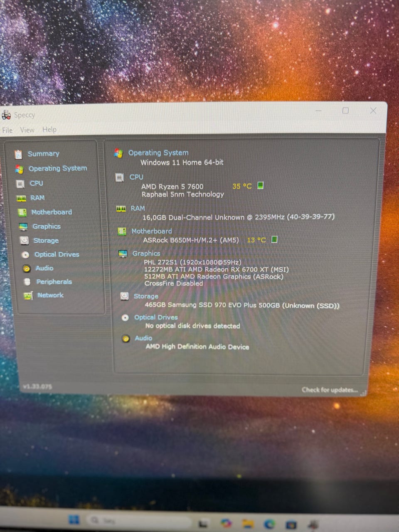This screenshot has width=399, height=532.
Task: Click the RAM icon in summary panel
Action: point(121,209)
